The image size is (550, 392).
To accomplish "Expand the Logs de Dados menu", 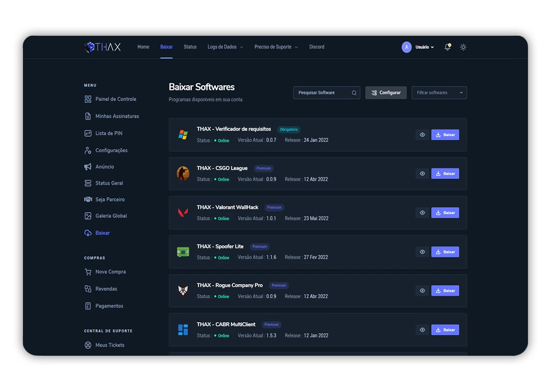I will click(x=225, y=47).
